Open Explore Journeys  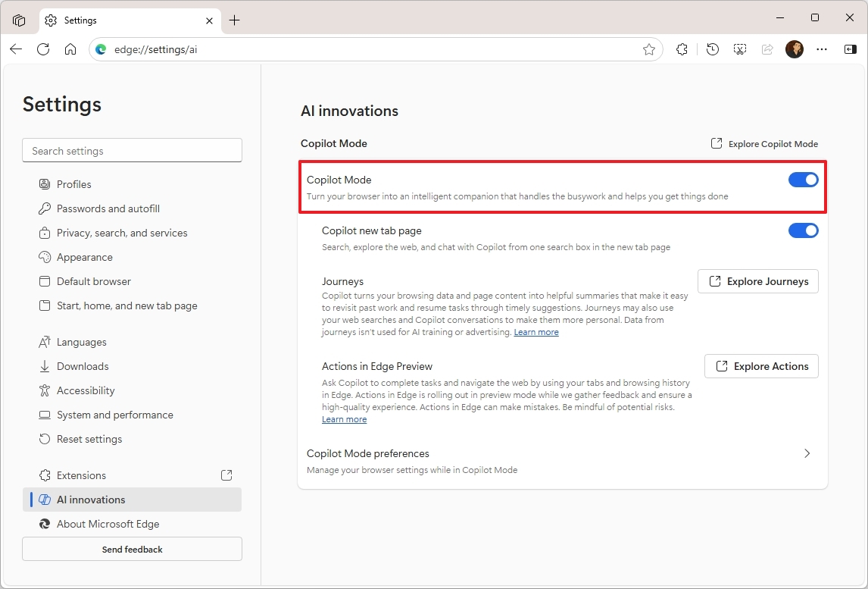pos(757,281)
